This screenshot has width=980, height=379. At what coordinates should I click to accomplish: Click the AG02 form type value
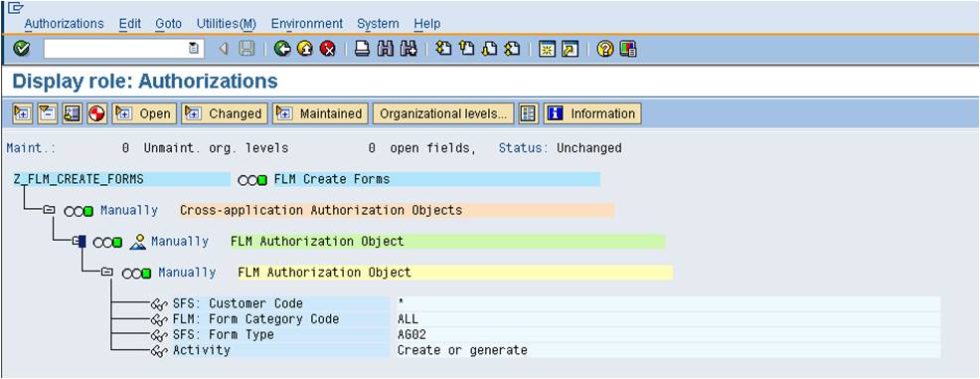pos(411,335)
